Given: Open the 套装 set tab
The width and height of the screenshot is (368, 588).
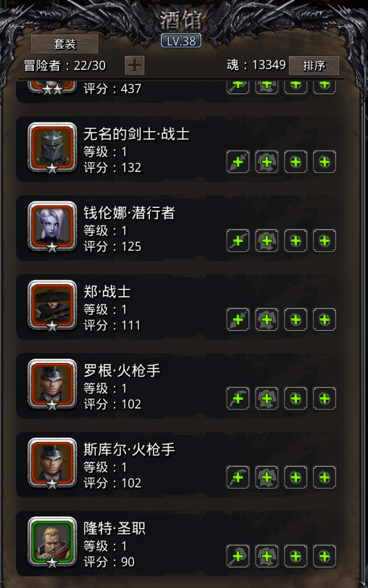Looking at the screenshot, I should click(x=64, y=44).
